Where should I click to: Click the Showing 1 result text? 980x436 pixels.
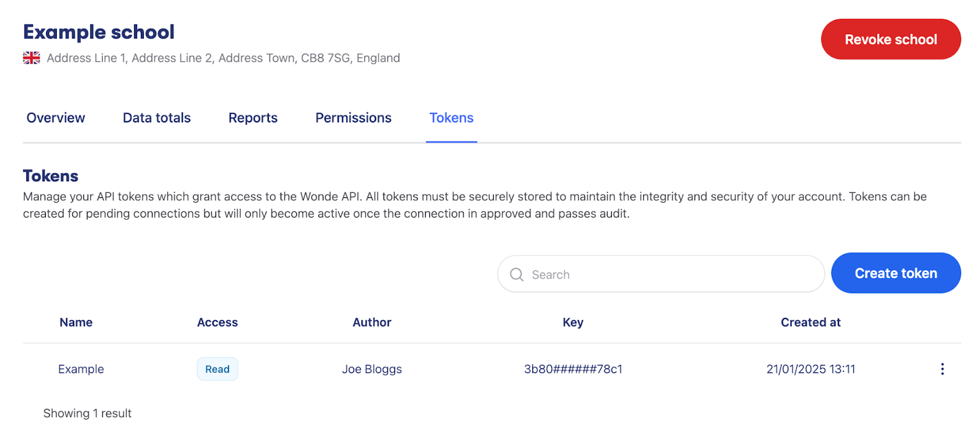tap(87, 413)
